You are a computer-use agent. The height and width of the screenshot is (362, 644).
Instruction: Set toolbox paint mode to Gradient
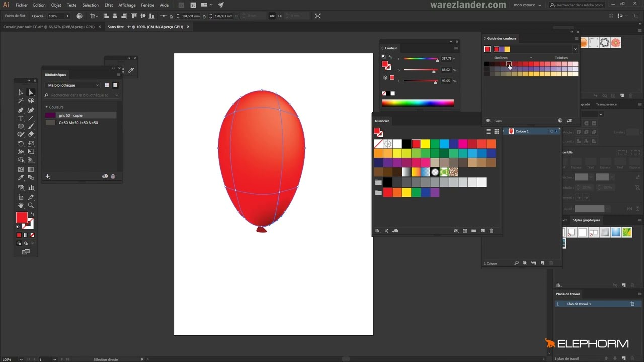pyautogui.click(x=26, y=235)
